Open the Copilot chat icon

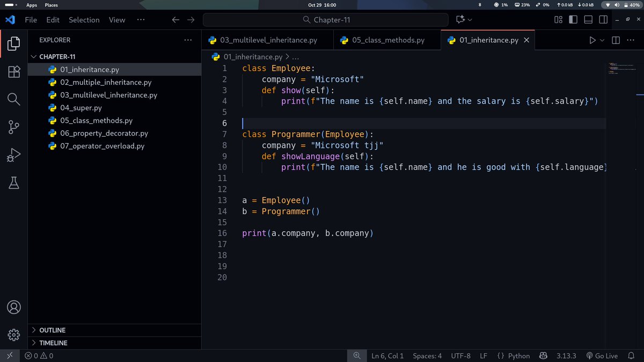(x=460, y=20)
